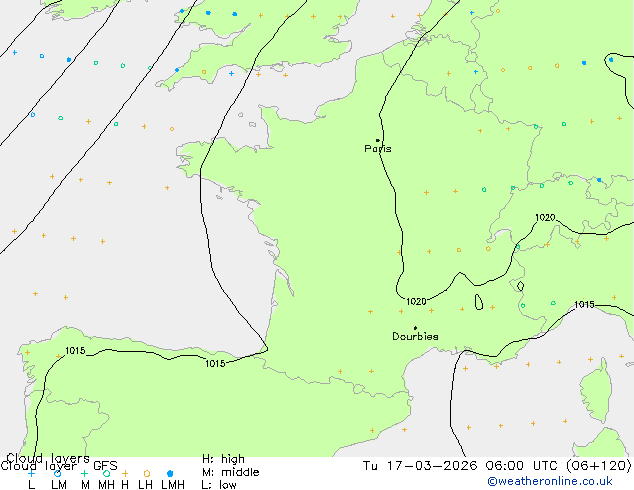
Task: Click the filled blue dot for LMH clouds
Action: tap(170, 473)
